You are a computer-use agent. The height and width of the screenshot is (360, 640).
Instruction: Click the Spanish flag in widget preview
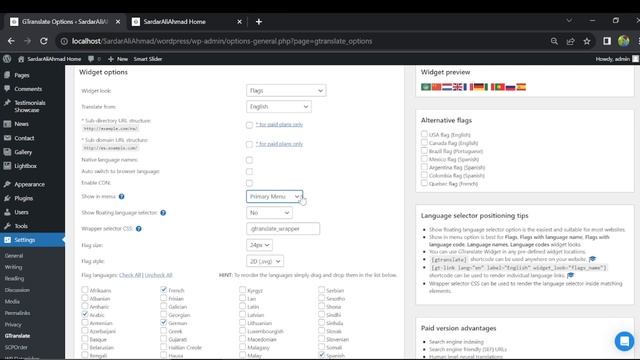tap(521, 87)
